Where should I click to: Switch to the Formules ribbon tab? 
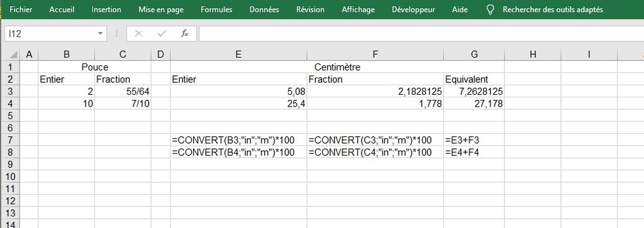[216, 9]
